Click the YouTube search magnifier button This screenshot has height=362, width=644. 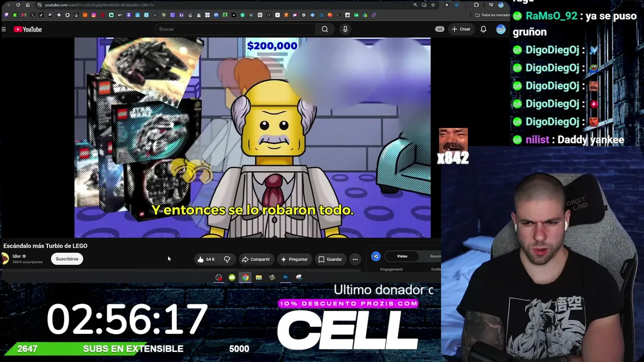point(325,29)
